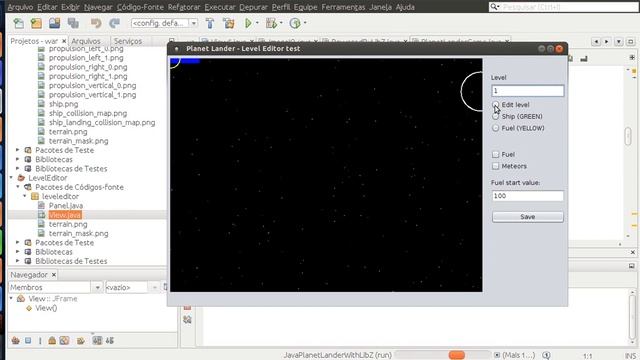Click the Sort by Source navigator icon
Screen dimensions: 640x360
(x=110, y=340)
